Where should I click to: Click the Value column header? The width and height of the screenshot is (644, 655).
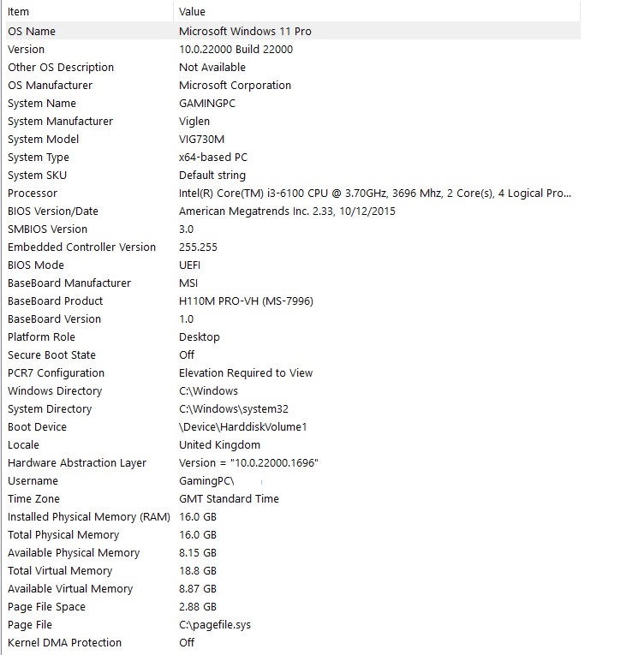coord(193,12)
